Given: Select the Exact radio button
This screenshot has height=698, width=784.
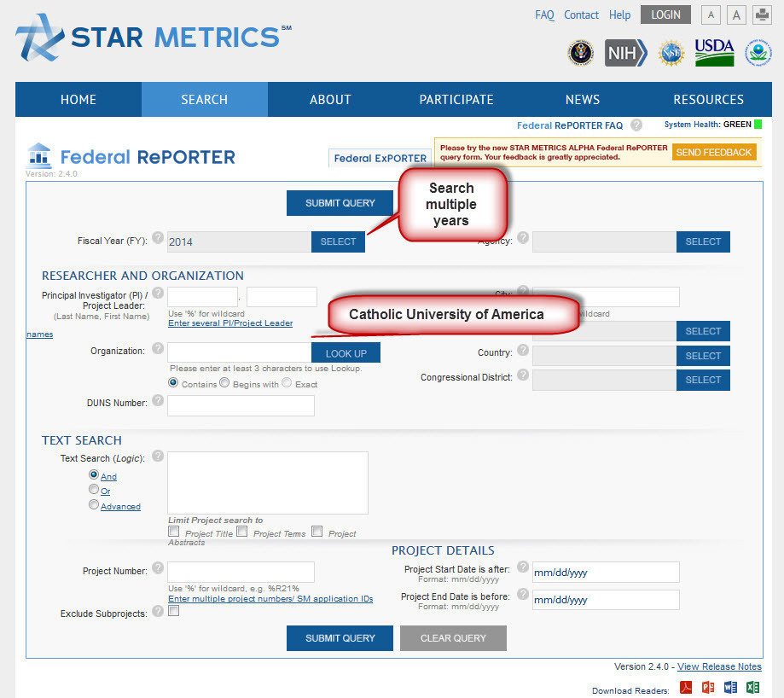Looking at the screenshot, I should (x=287, y=382).
